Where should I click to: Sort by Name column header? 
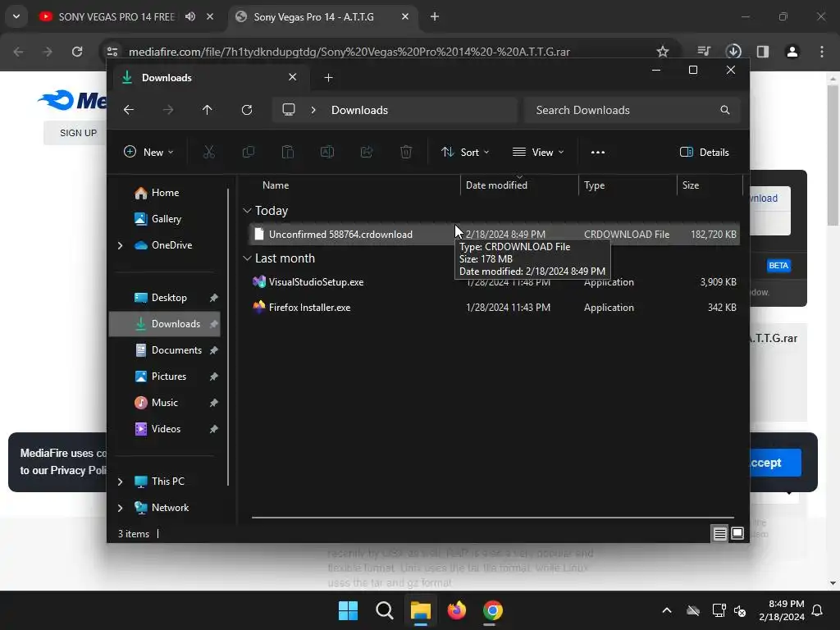[276, 185]
